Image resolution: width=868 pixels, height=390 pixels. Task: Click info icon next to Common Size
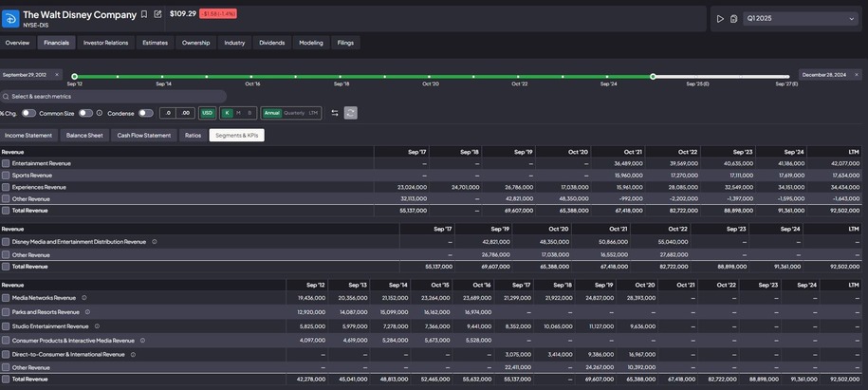pyautogui.click(x=100, y=113)
